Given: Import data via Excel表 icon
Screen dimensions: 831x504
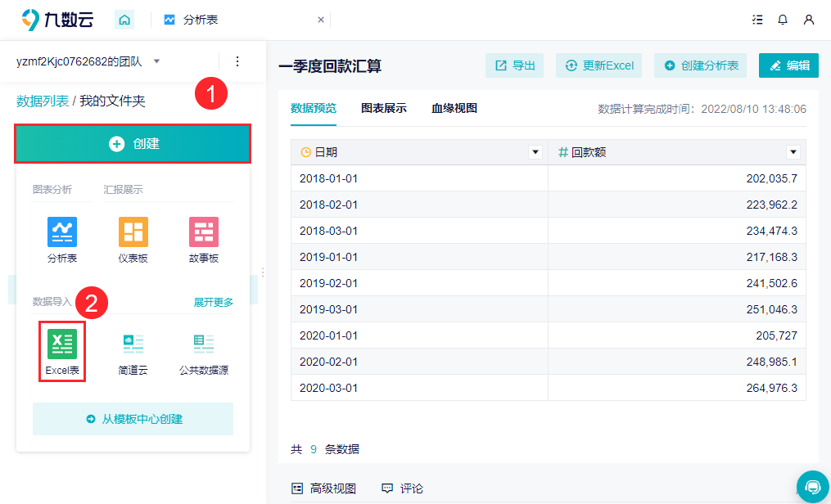Looking at the screenshot, I should tap(62, 344).
